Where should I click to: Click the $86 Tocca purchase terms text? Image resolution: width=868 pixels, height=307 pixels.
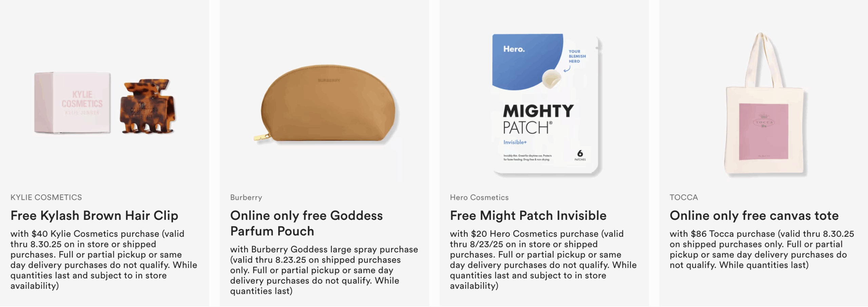click(762, 249)
